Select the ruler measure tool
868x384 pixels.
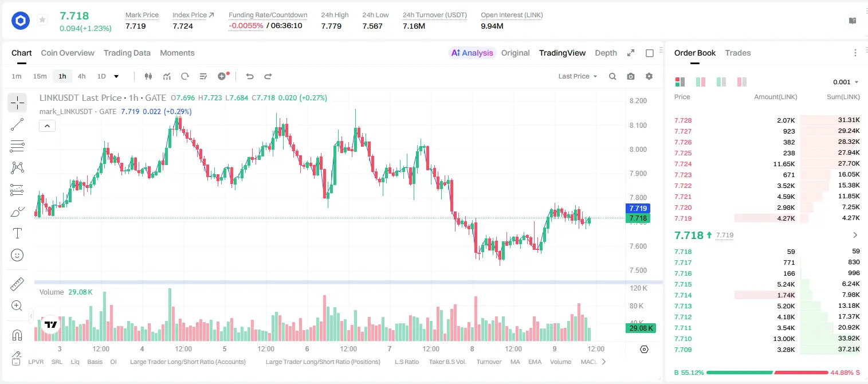(x=17, y=284)
